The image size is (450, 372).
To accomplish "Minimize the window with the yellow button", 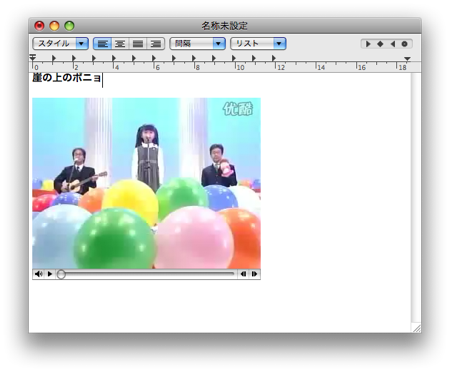I will [54, 26].
